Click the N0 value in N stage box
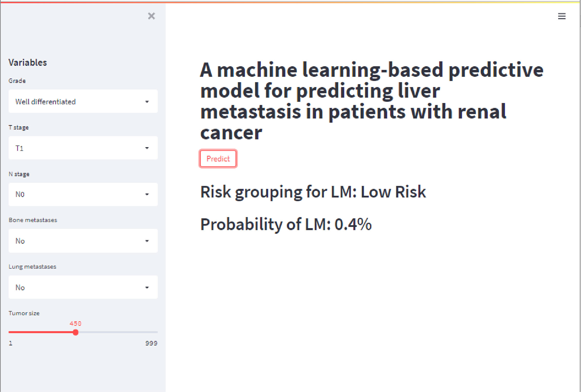This screenshot has height=392, width=581. [x=20, y=194]
